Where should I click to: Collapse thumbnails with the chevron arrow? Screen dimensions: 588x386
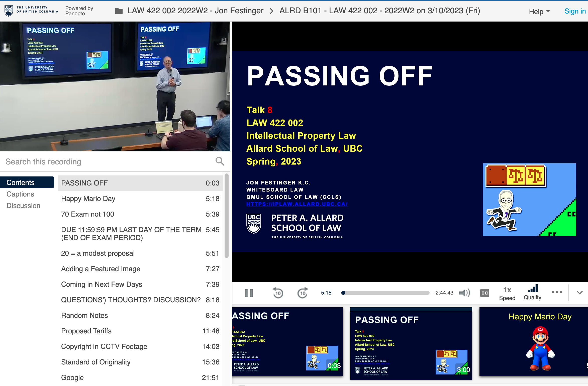(x=579, y=293)
